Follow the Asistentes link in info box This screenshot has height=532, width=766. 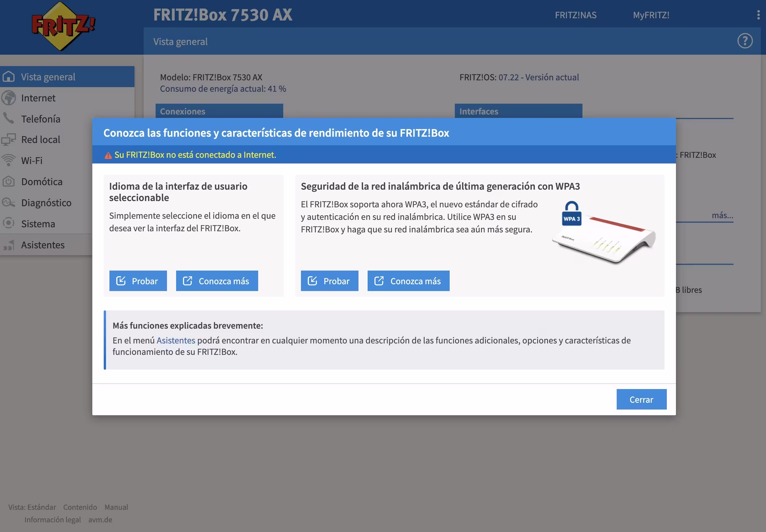[176, 340]
